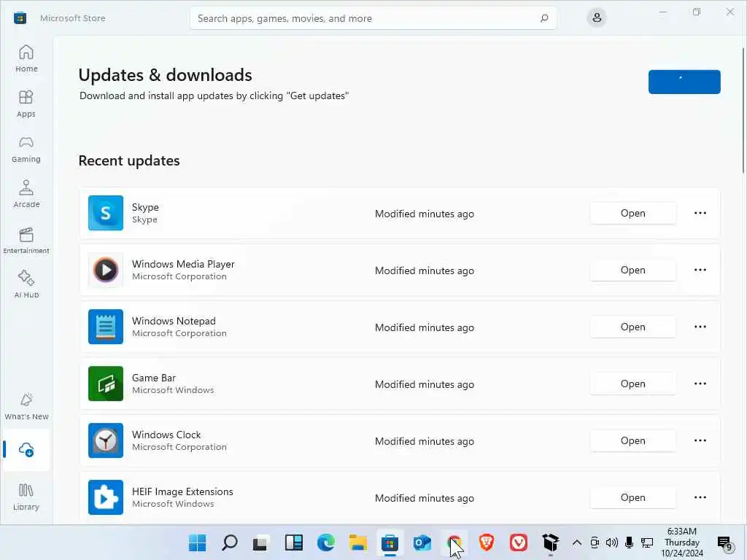Click the Windows Media Player title text
The width and height of the screenshot is (747, 560).
click(x=183, y=264)
